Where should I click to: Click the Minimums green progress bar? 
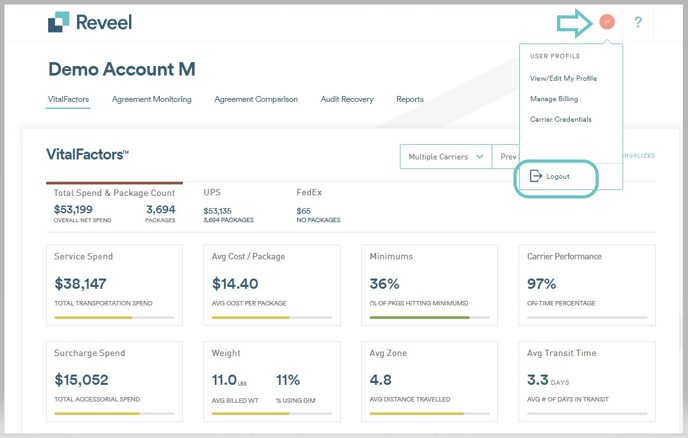coord(419,317)
